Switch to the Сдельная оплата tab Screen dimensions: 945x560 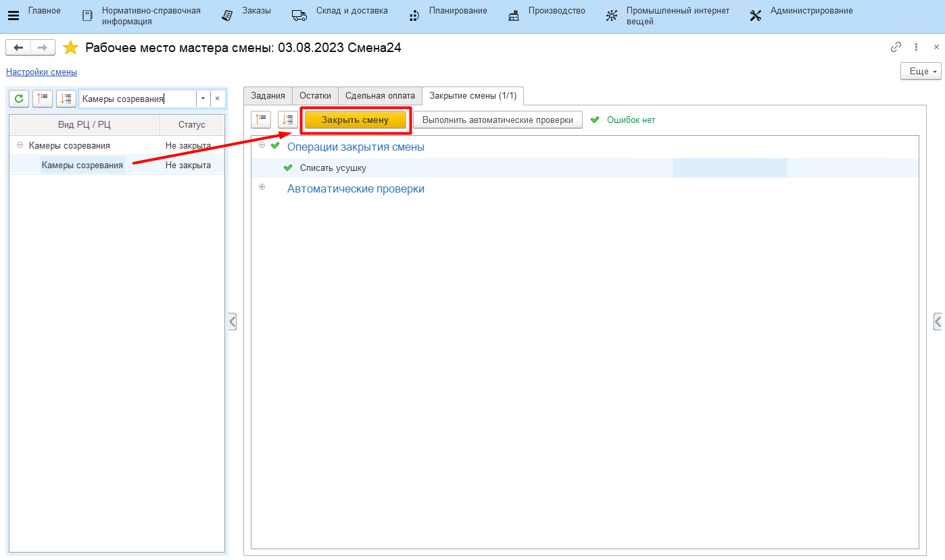click(x=380, y=96)
